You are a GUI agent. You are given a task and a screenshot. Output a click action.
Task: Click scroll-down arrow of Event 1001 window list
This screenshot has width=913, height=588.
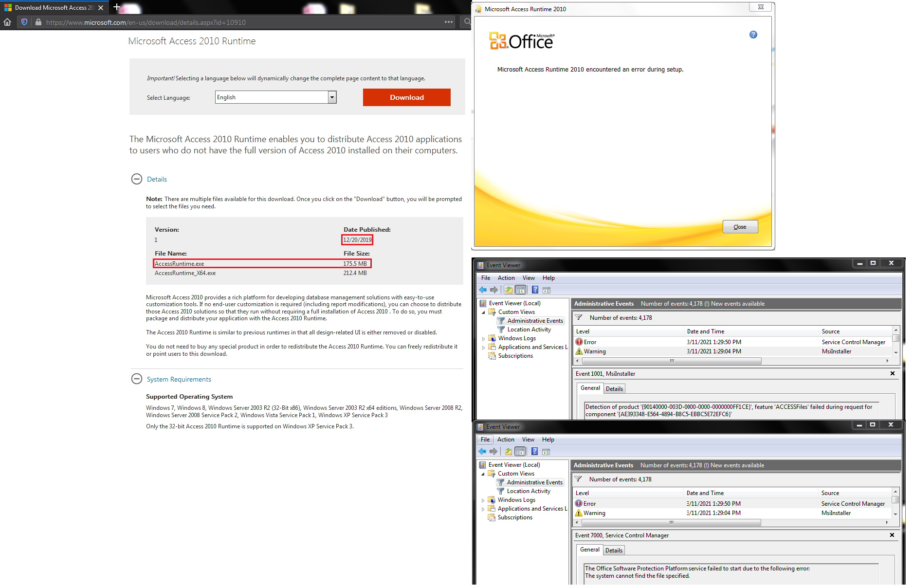pos(895,352)
